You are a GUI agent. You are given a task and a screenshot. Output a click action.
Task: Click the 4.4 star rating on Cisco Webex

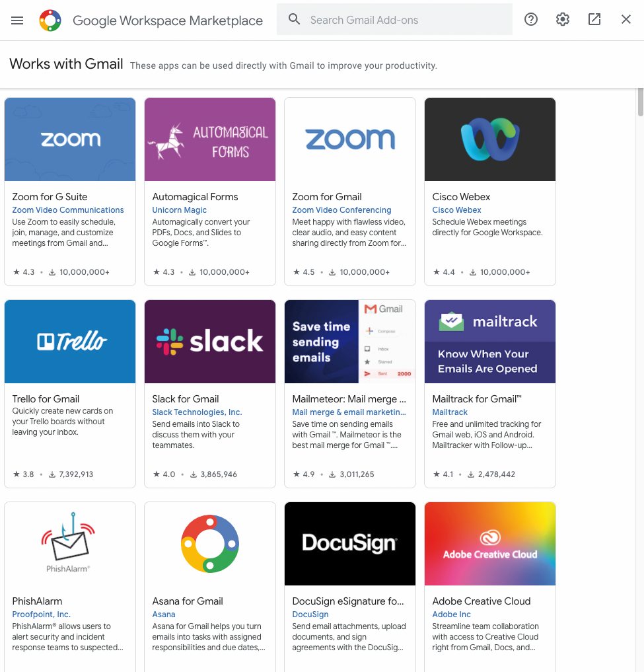click(444, 272)
